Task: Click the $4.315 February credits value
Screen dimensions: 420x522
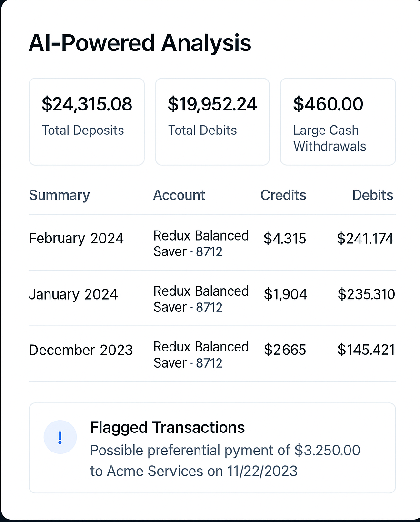Action: (x=285, y=239)
